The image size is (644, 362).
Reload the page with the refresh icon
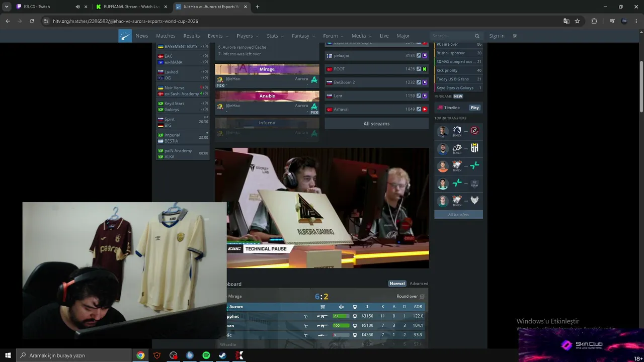(32, 21)
